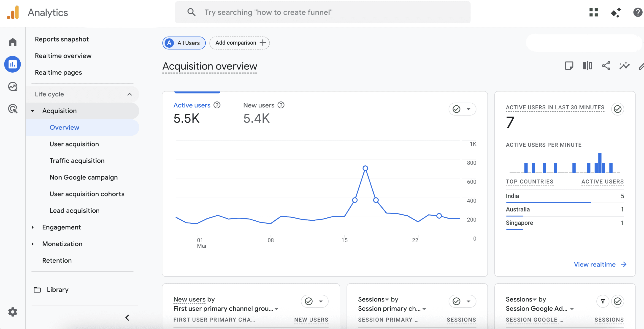The width and height of the screenshot is (644, 329).
Task: Click the data quality badge on Active Users card
Action: click(617, 109)
